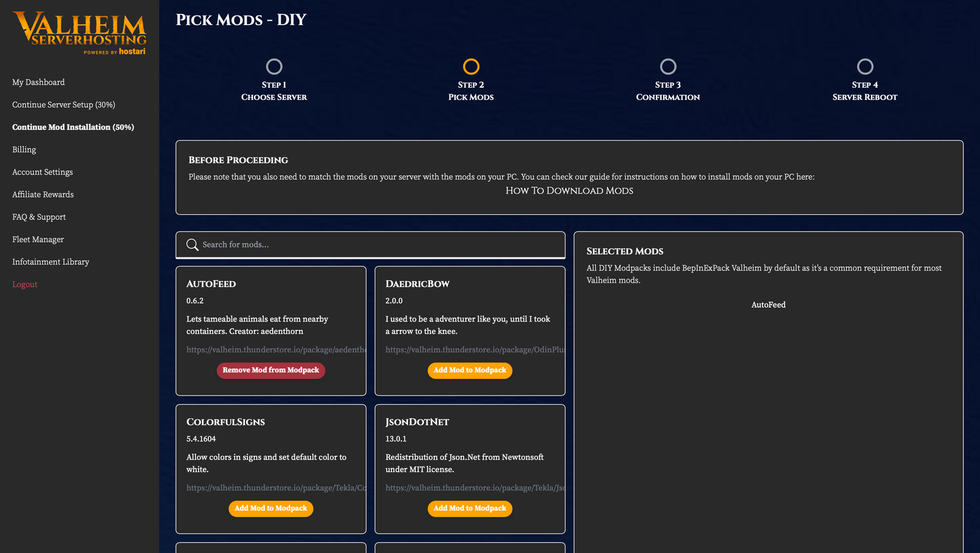Click the Logout link
The image size is (980, 553).
tap(25, 284)
